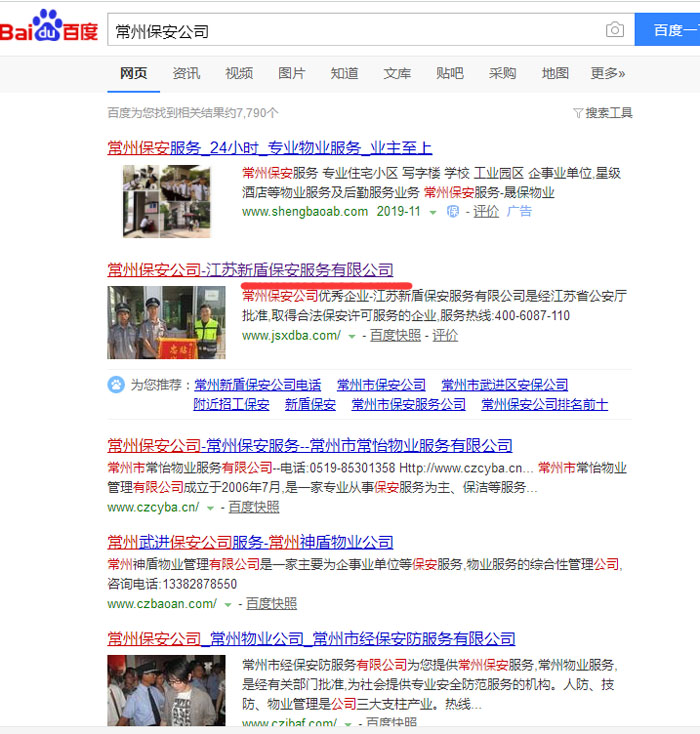The height and width of the screenshot is (734, 700).
Task: Click the www.czbaoan.com/ URL
Action: pos(162,604)
